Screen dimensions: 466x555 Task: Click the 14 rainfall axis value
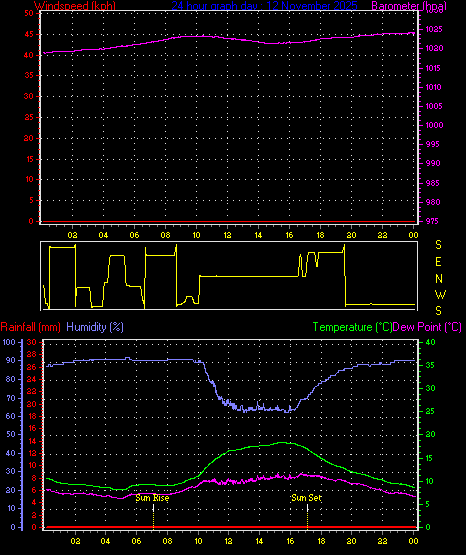click(32, 441)
